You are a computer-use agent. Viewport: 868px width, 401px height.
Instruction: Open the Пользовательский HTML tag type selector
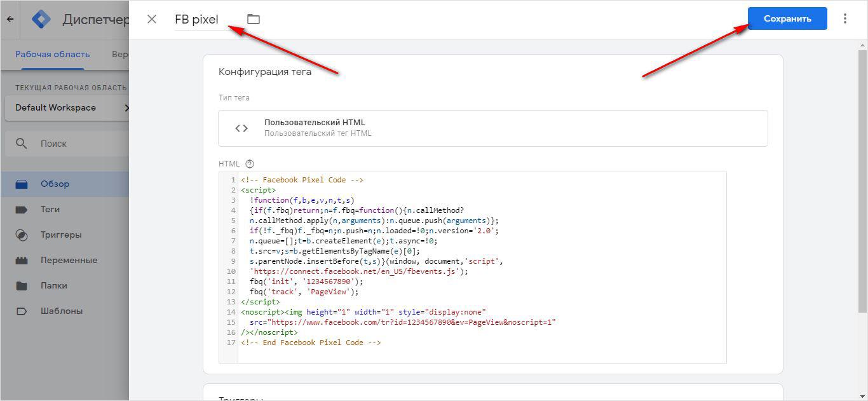coord(493,128)
